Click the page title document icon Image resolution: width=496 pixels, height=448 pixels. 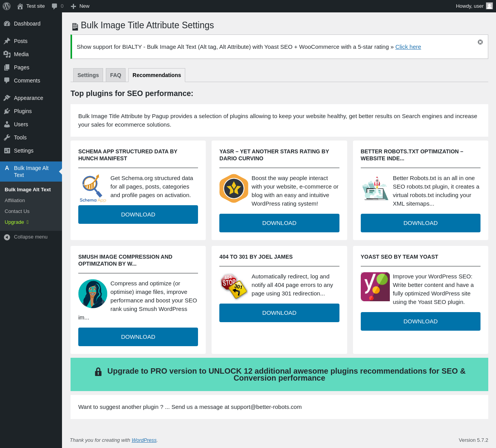point(75,27)
